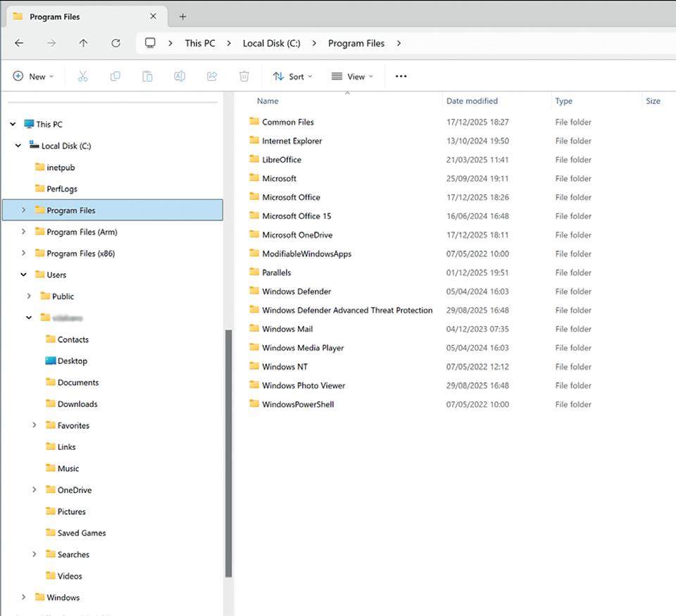676x616 pixels.
Task: Add a new tab with plus button
Action: 183,17
